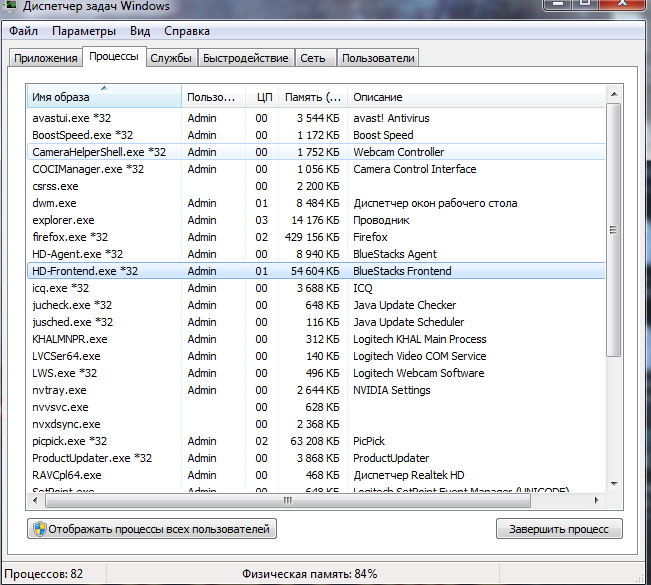
Task: Select the explorer.exe process
Action: click(316, 220)
